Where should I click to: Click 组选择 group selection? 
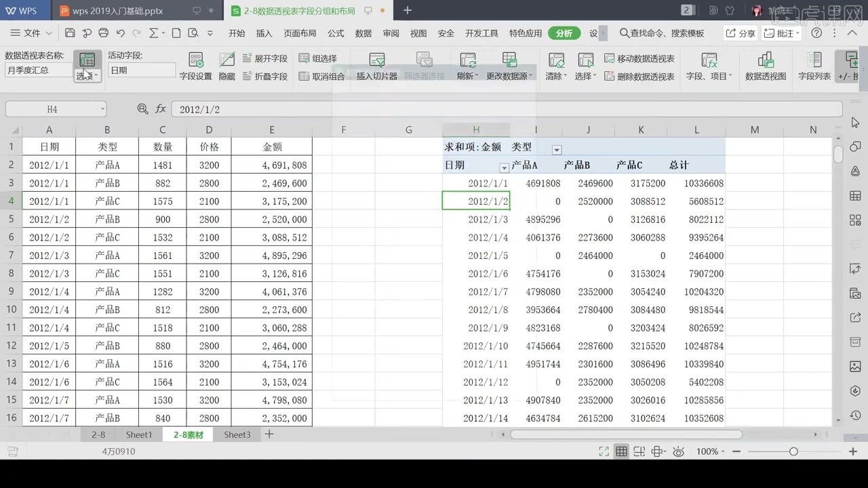click(318, 59)
